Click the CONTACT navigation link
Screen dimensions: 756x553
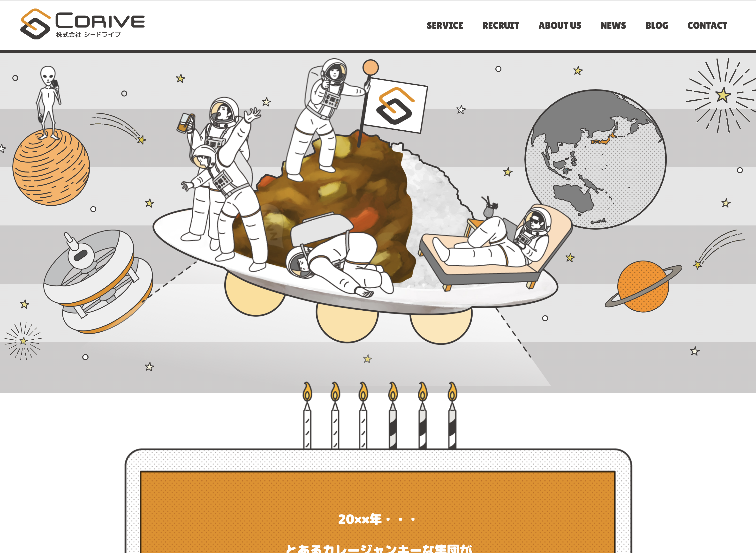click(x=707, y=25)
